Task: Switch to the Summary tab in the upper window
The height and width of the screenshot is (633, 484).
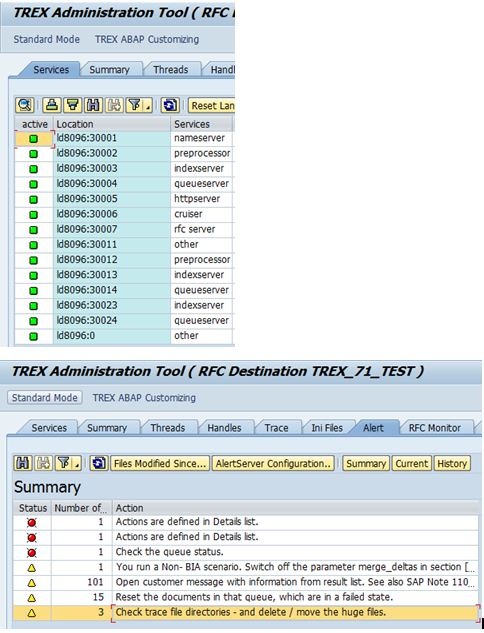Action: [109, 69]
